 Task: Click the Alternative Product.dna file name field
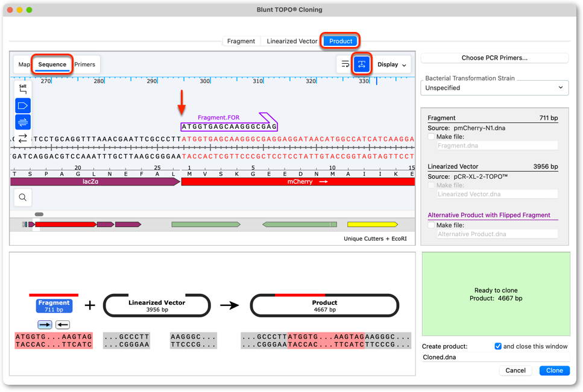pyautogui.click(x=497, y=234)
